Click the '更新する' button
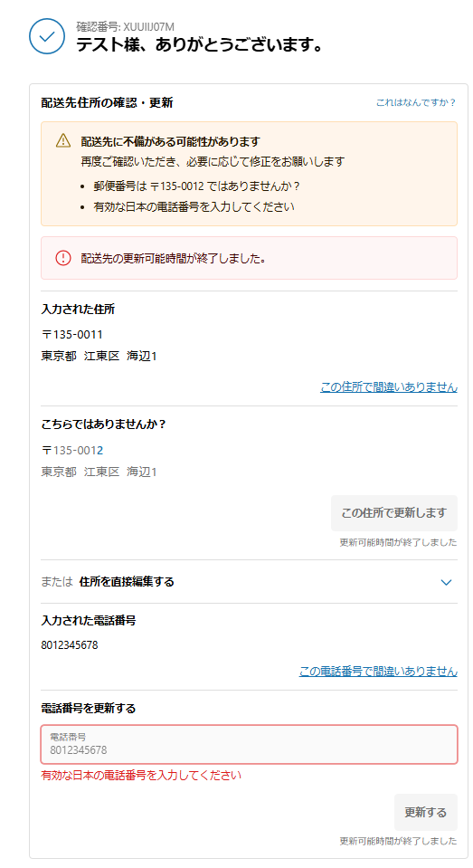 [x=425, y=812]
